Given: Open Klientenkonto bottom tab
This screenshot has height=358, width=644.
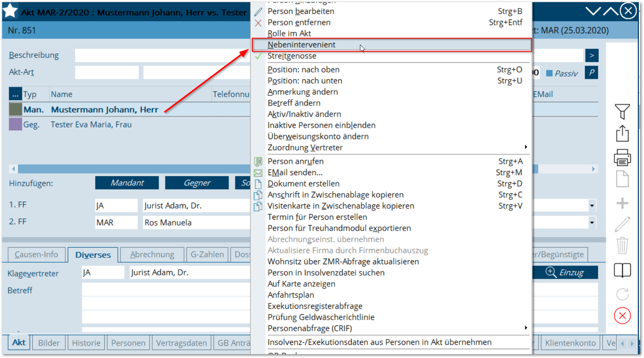Looking at the screenshot, I should [570, 343].
